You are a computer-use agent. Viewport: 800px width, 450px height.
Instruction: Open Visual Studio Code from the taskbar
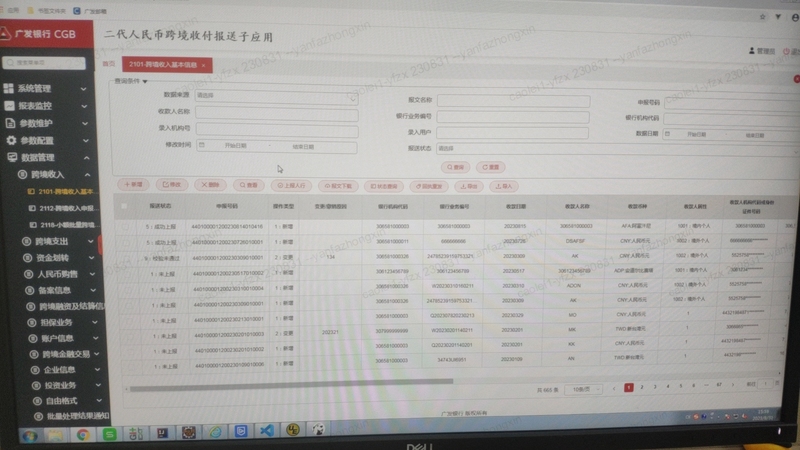click(x=267, y=431)
